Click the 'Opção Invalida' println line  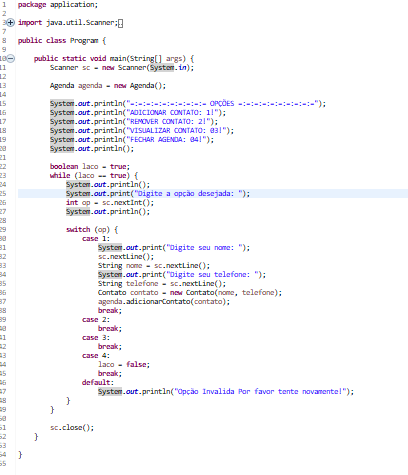coord(226,392)
